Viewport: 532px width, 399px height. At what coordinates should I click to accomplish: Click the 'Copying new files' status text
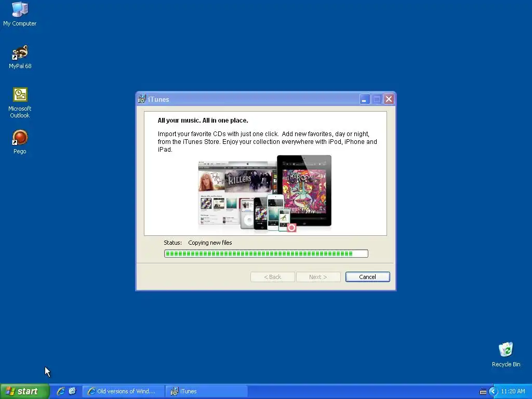coord(210,243)
